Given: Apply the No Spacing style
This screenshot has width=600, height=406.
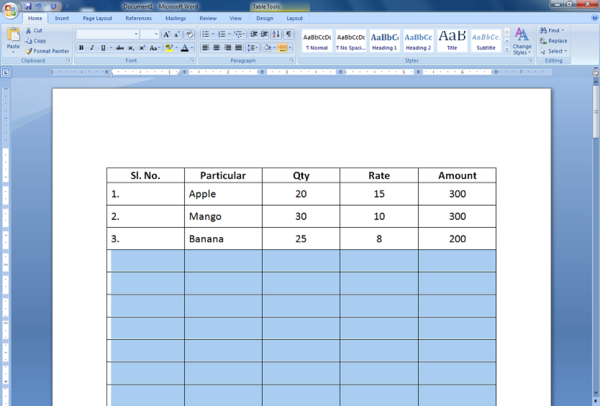Looking at the screenshot, I should (351, 41).
